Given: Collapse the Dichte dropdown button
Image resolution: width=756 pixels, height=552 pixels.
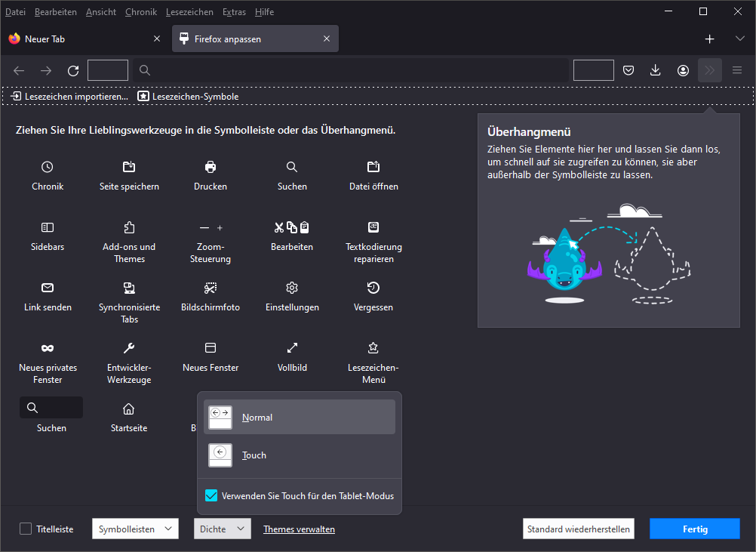Looking at the screenshot, I should [x=222, y=529].
